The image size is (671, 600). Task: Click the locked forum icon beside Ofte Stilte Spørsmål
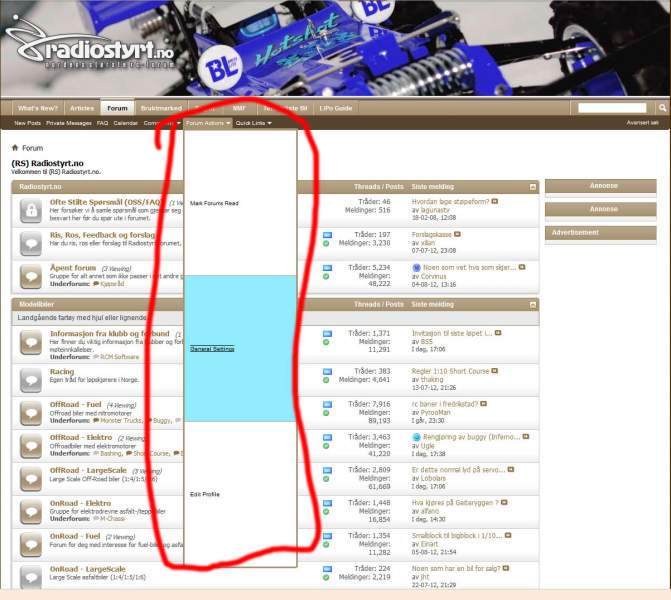tap(30, 209)
